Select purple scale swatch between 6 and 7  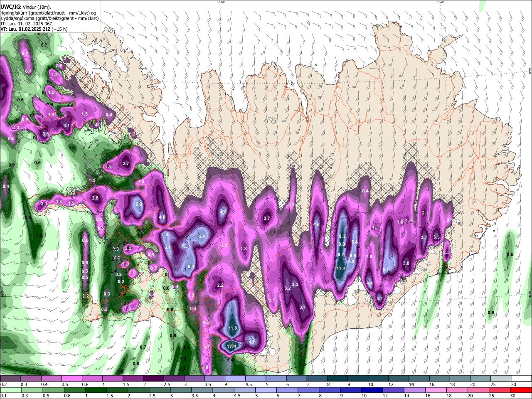[x=297, y=379]
